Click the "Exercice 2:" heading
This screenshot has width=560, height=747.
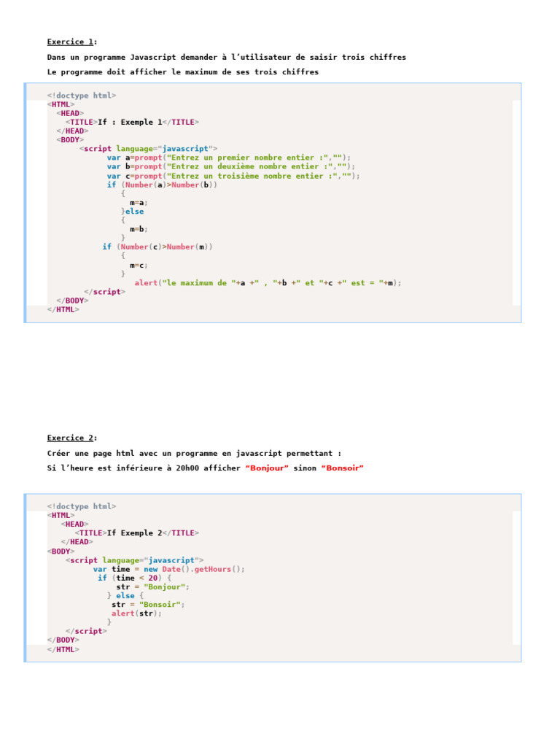pyautogui.click(x=72, y=438)
